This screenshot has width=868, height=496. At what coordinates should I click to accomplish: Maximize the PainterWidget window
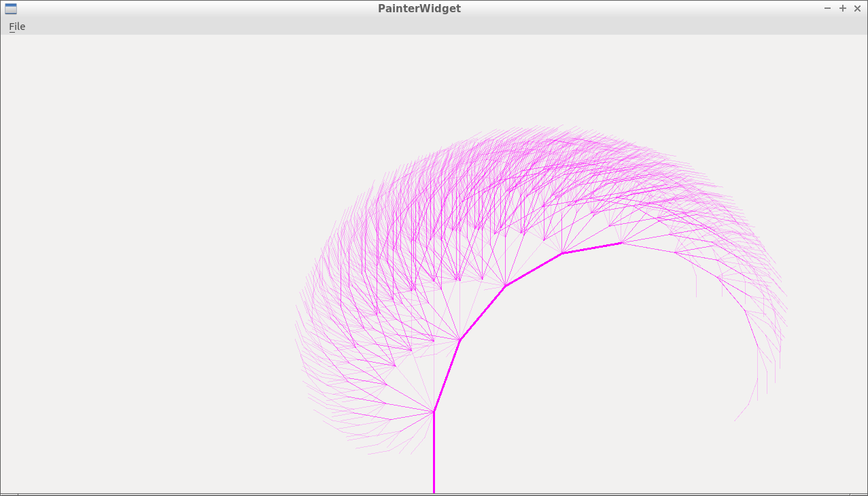[x=842, y=8]
